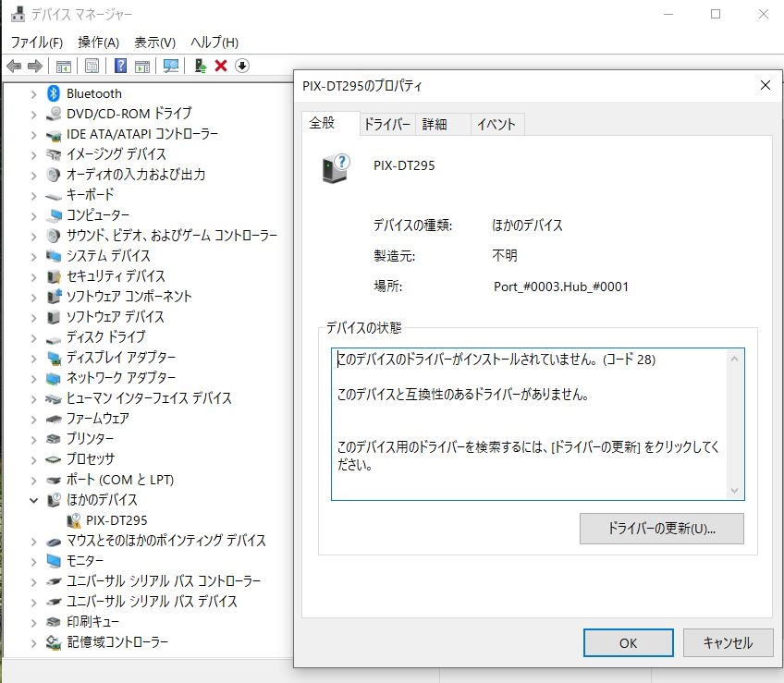Expand the システム デバイス node
The height and width of the screenshot is (683, 784).
[33, 257]
